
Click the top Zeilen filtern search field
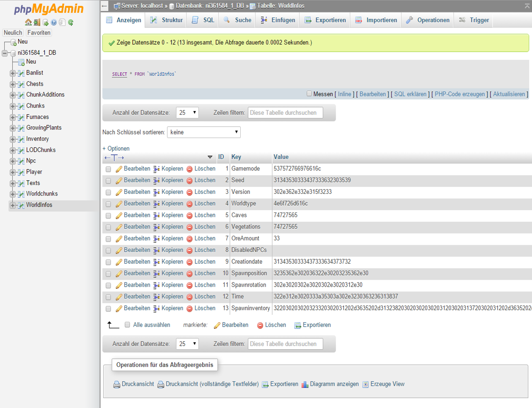285,113
